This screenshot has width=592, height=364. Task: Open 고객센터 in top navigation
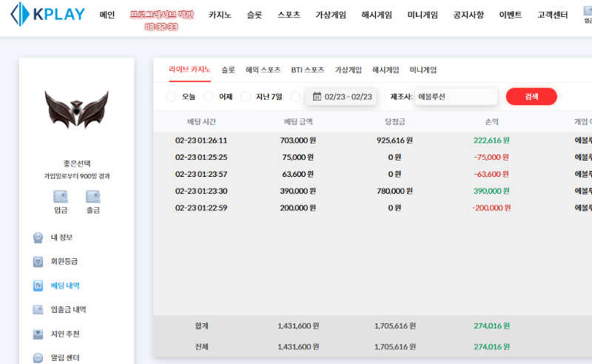pos(553,15)
